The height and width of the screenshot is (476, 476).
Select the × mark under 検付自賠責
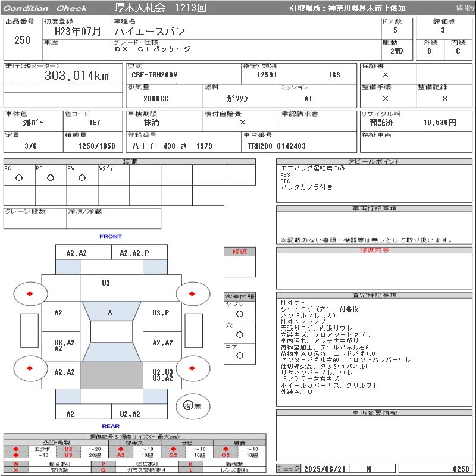pos(243,123)
